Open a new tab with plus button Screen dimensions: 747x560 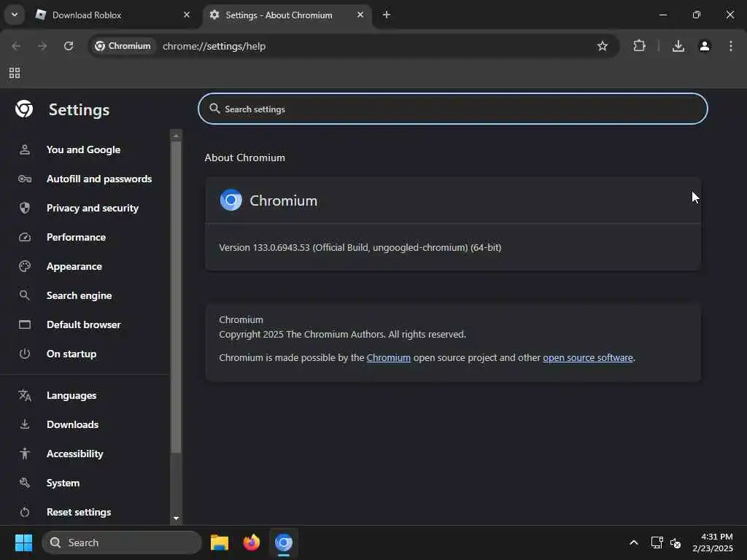(x=387, y=15)
